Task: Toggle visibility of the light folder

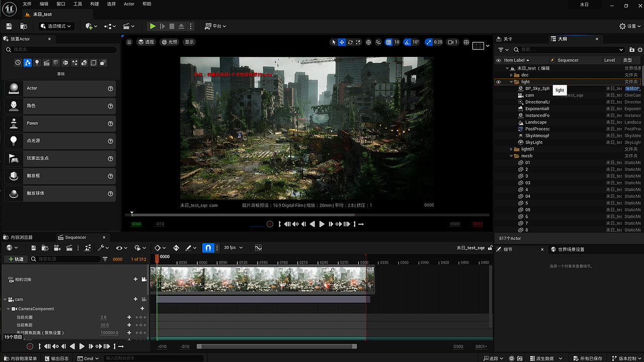Action: tap(499, 82)
